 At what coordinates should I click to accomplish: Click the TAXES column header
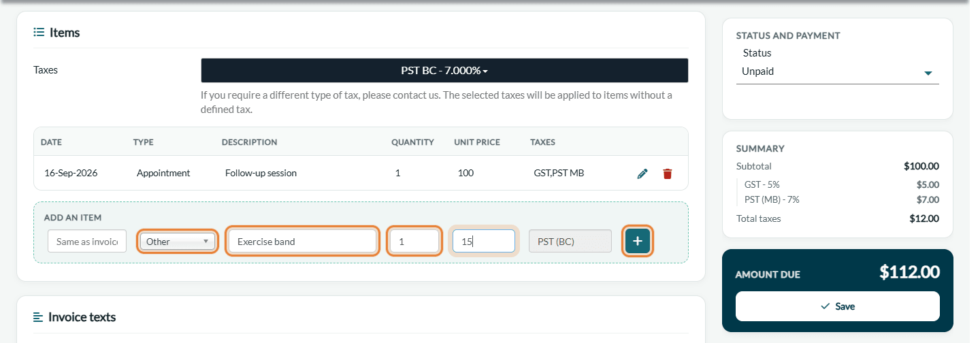[542, 142]
